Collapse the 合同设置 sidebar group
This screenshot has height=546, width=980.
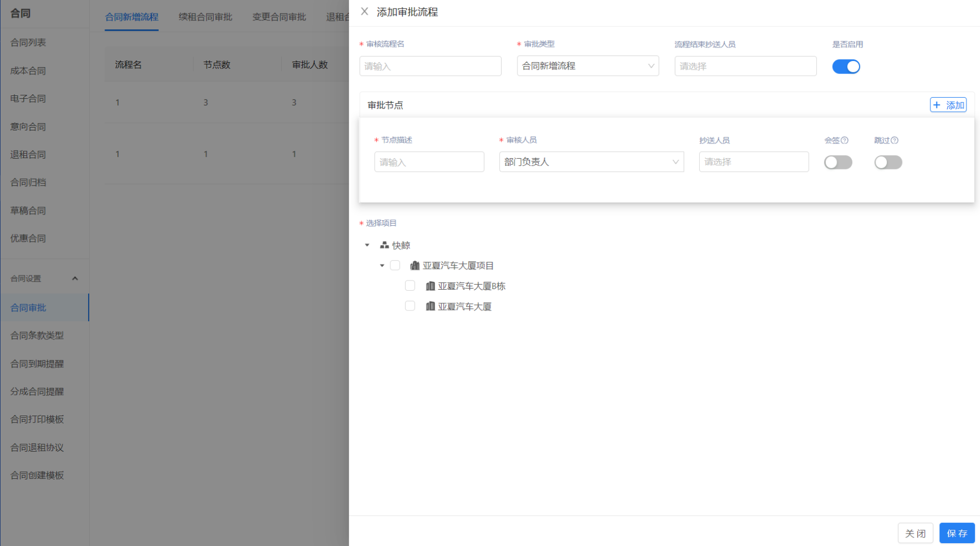tap(75, 278)
